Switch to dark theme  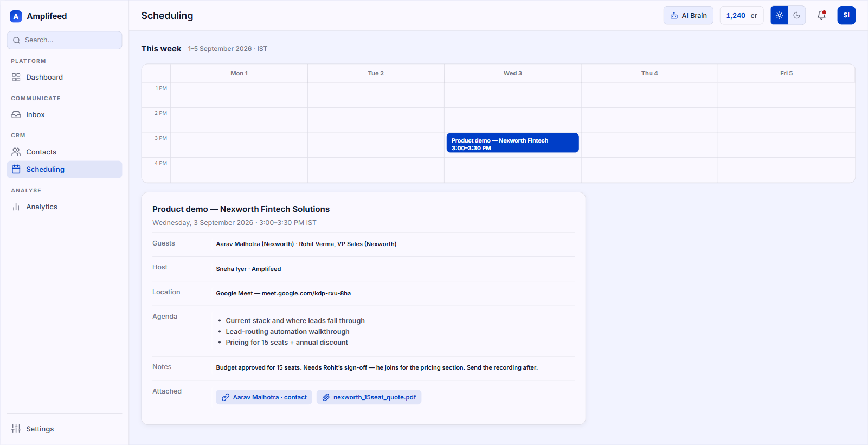pos(796,15)
